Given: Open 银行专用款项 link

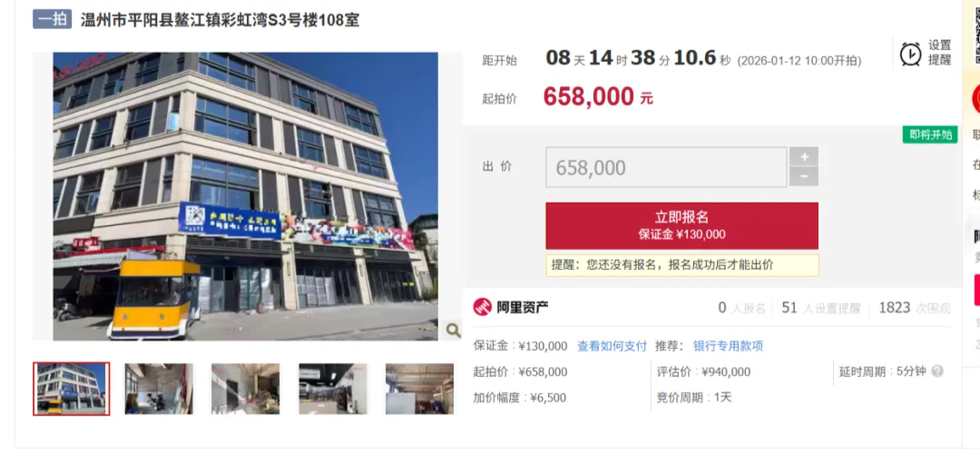Looking at the screenshot, I should pos(728,346).
